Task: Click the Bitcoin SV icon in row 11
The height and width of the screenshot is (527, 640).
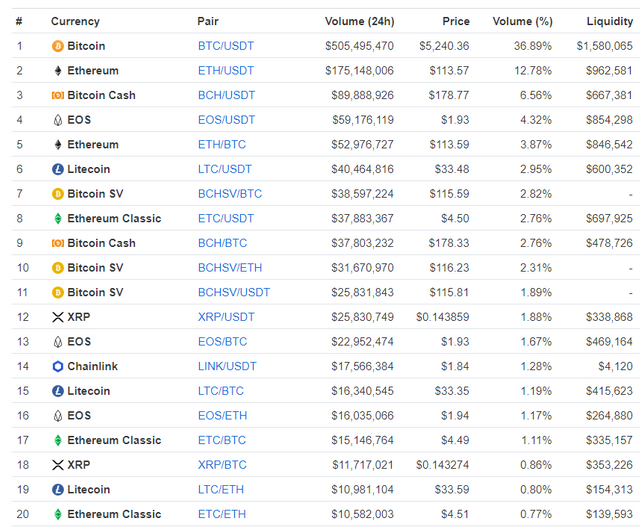Action: pos(58,292)
